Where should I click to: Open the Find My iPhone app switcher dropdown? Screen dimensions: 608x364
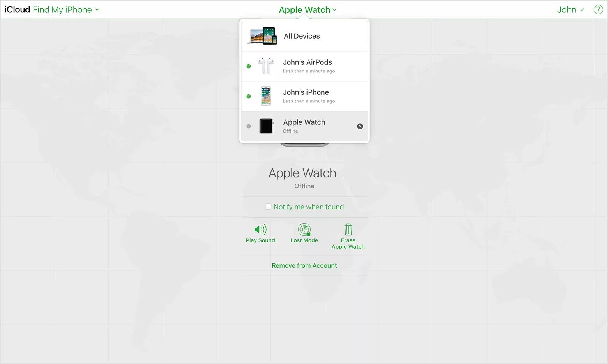pyautogui.click(x=66, y=10)
